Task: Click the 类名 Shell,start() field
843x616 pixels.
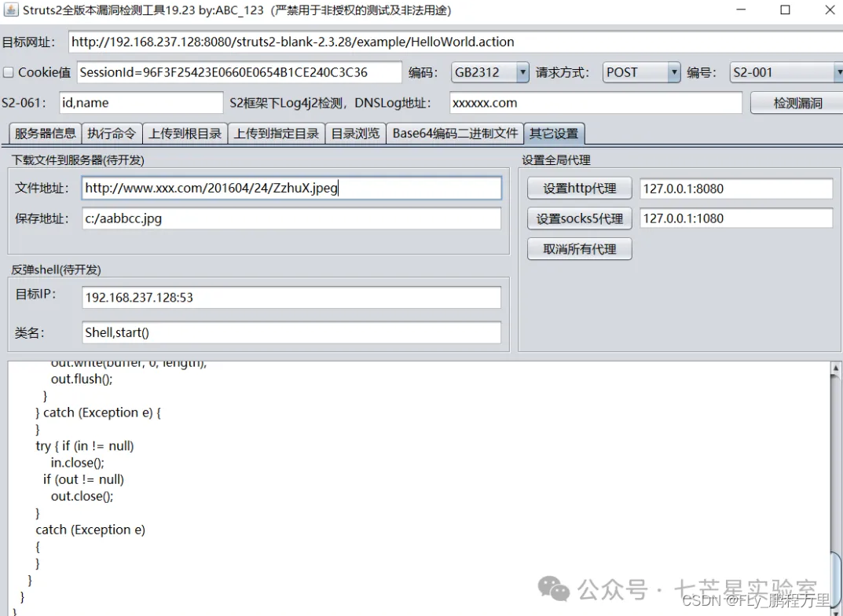Action: click(x=291, y=332)
